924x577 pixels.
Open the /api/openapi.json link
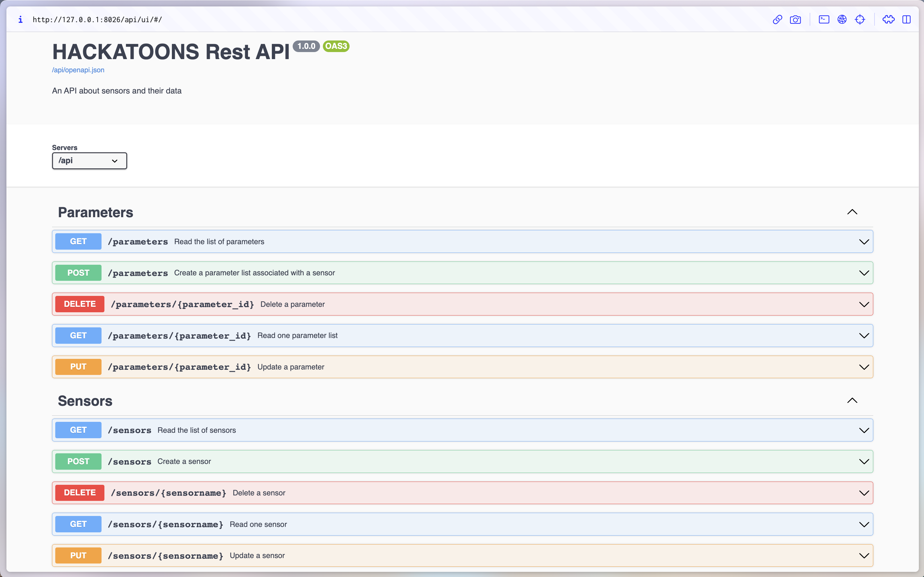click(x=78, y=70)
